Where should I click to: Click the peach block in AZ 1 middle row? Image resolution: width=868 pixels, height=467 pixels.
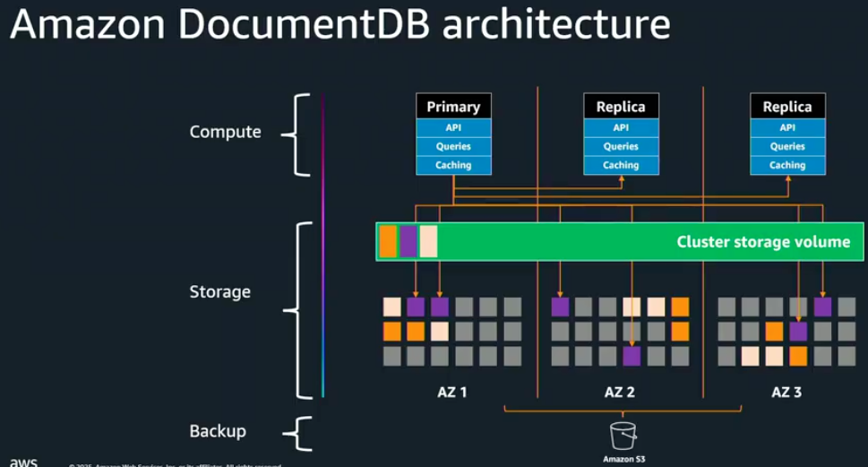tap(440, 332)
